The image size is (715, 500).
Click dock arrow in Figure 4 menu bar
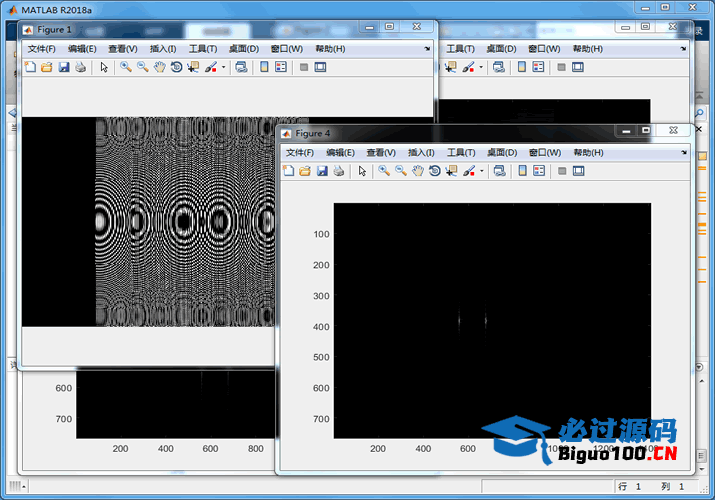click(684, 153)
